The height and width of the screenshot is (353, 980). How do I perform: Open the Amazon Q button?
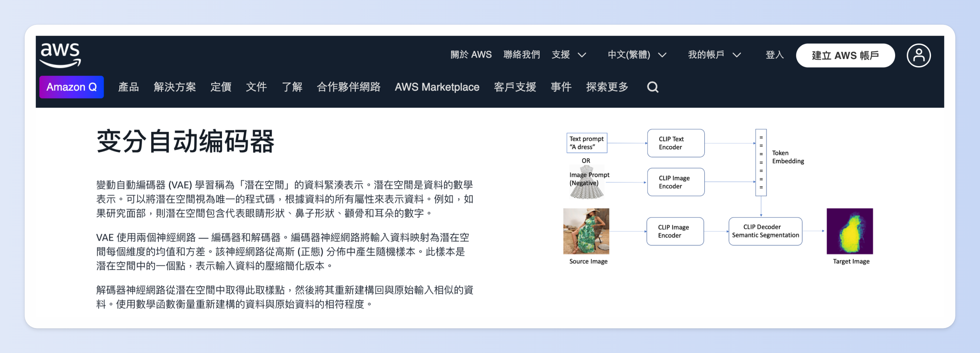click(71, 87)
